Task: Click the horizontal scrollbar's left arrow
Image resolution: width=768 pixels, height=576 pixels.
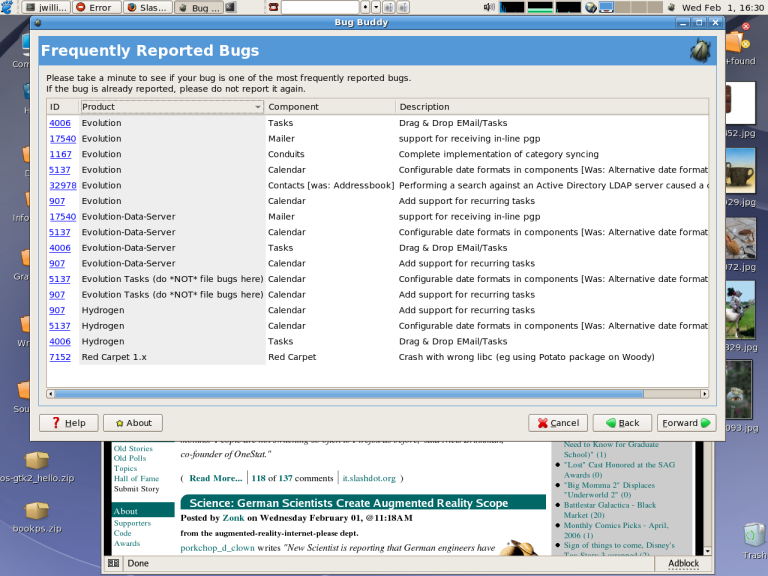Action: tap(50, 394)
